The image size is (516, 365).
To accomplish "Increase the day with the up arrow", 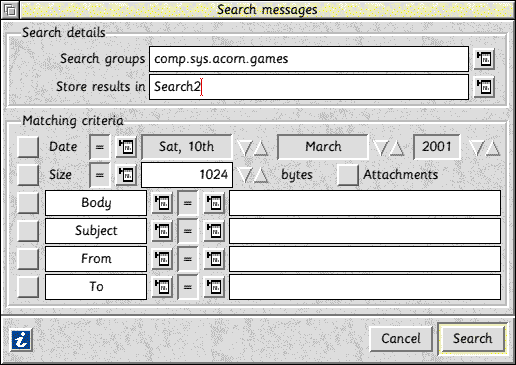I will 261,148.
